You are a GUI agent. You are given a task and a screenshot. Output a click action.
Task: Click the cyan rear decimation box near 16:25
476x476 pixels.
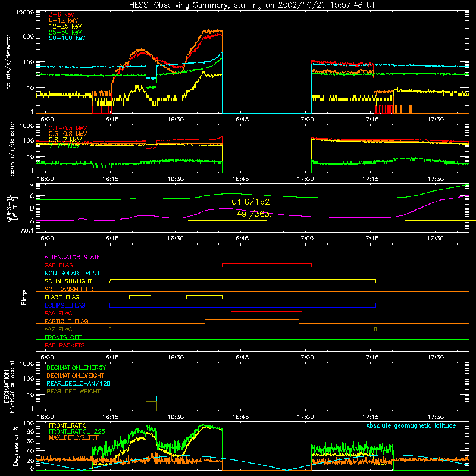point(152,399)
